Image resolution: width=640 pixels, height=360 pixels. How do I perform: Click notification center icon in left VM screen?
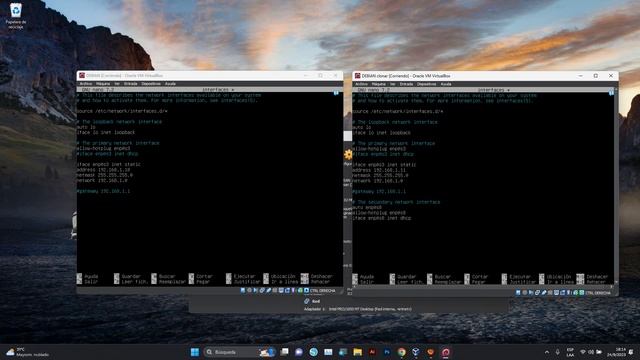[x=336, y=93]
